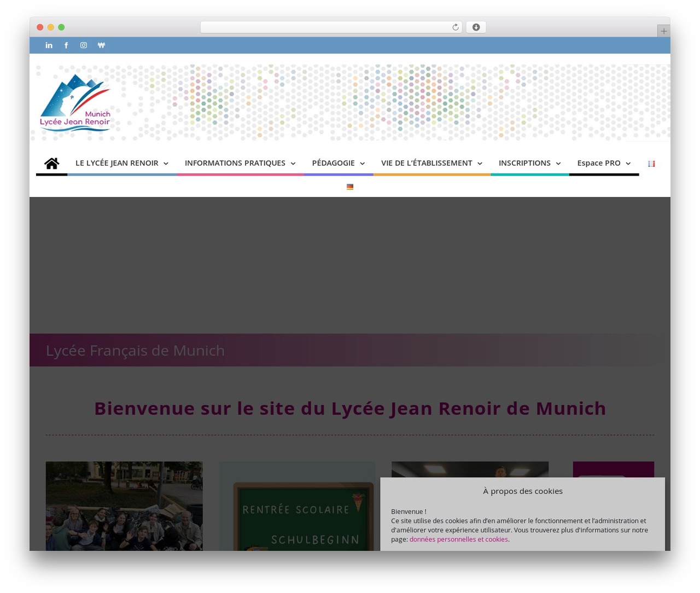Screen dimensions: 700x593
Task: Expand the INFORMATIONS PRATIQUES chevron
Action: [293, 164]
